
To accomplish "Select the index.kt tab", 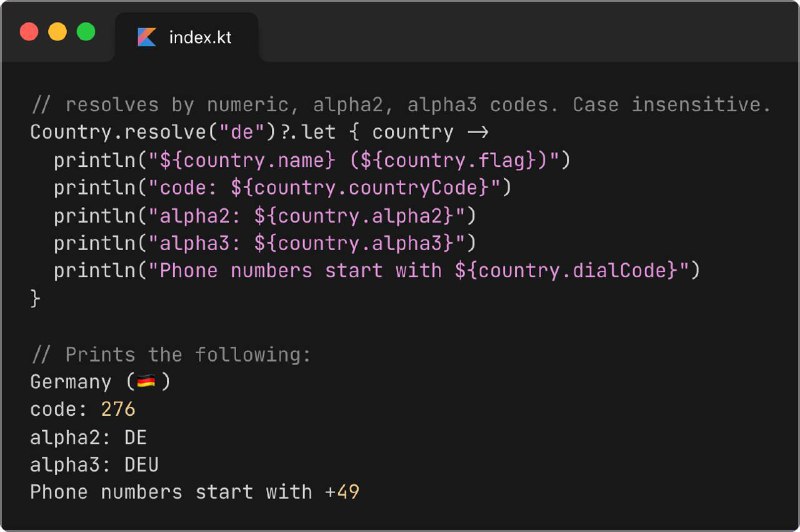I will [x=187, y=37].
